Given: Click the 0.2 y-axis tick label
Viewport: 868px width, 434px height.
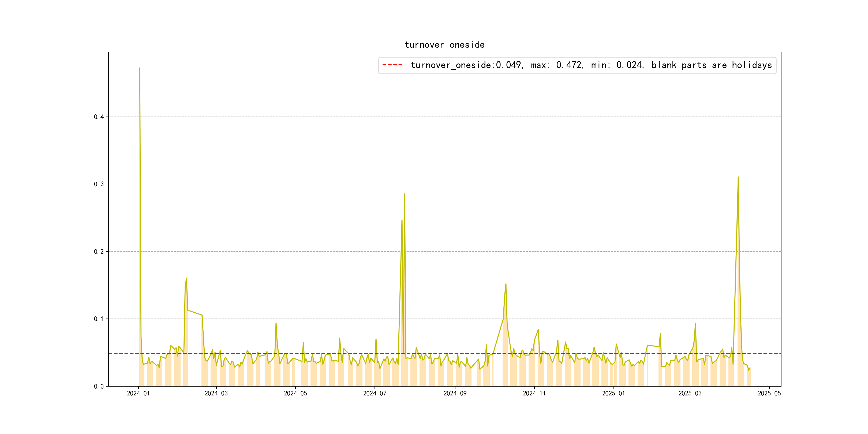Looking at the screenshot, I should [99, 252].
